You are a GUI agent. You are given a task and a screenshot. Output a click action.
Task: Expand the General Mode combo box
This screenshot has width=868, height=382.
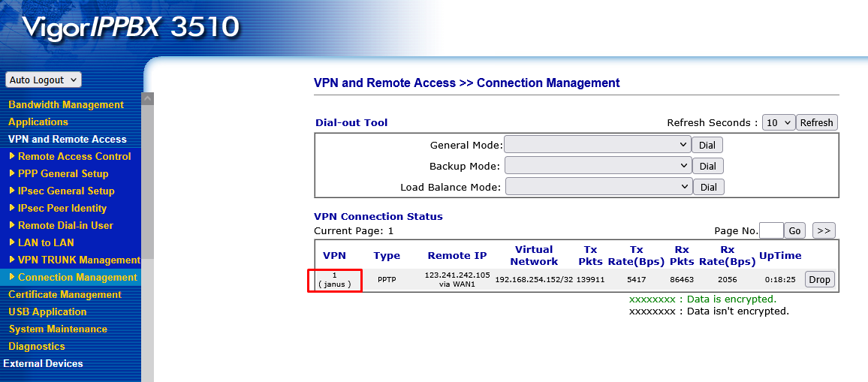tap(597, 145)
